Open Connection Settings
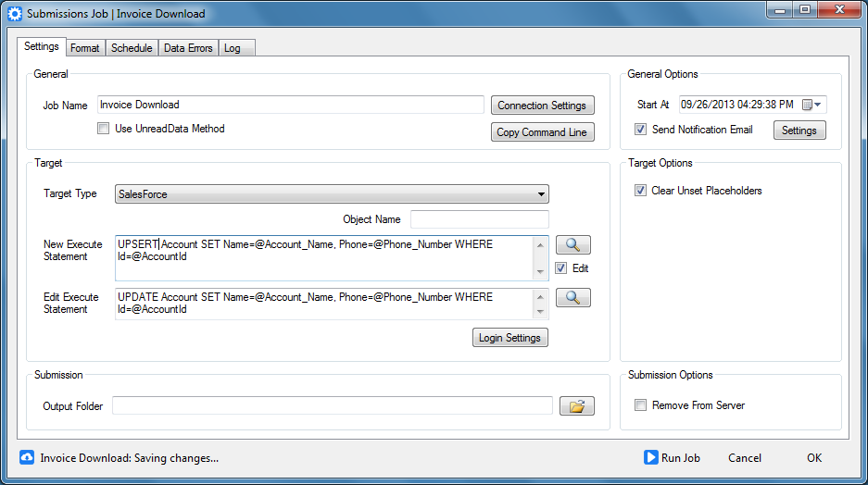868x485 pixels. click(x=543, y=106)
